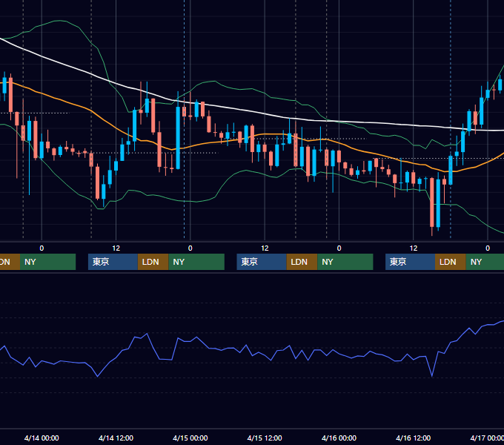Click hour label 0 above 4/15 00:00
The width and height of the screenshot is (504, 445).
point(190,248)
